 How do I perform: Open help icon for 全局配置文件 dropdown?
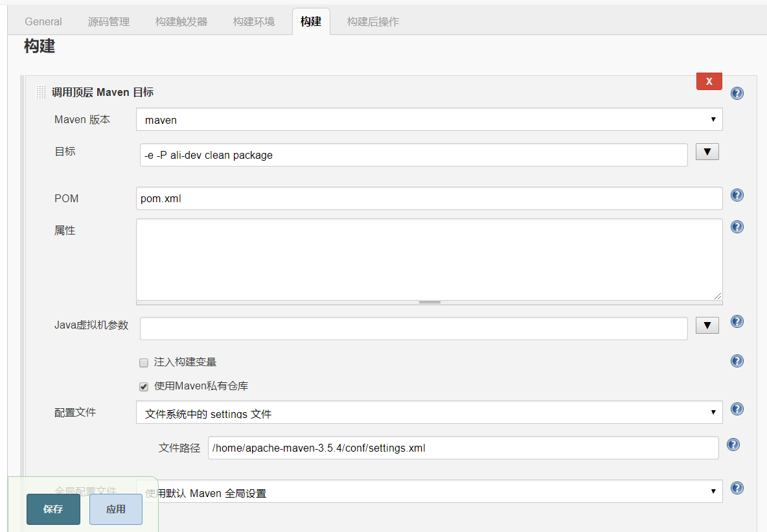(737, 488)
